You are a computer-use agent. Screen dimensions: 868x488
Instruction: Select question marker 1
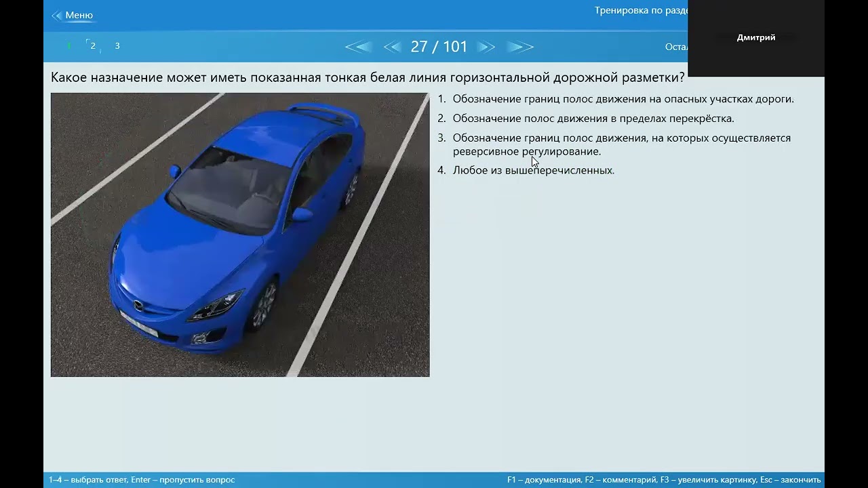(68, 46)
